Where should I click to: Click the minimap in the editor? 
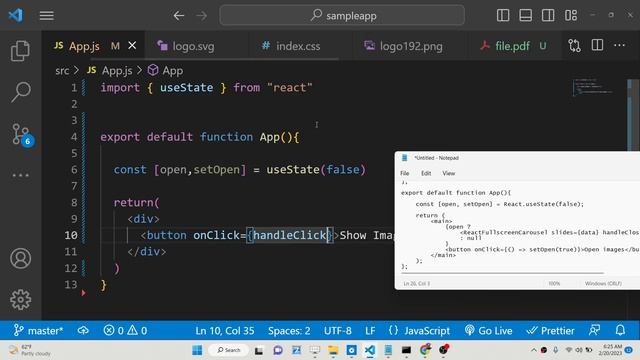pyautogui.click(x=594, y=87)
